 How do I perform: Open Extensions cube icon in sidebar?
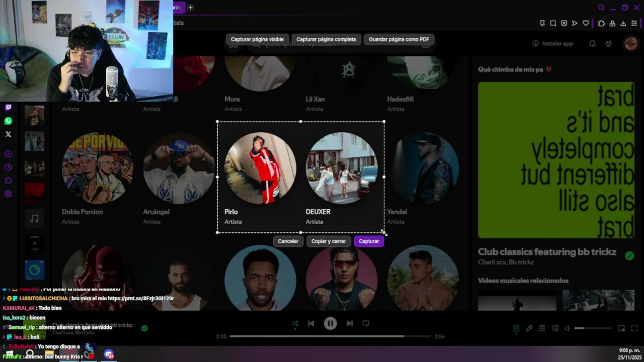[8, 180]
